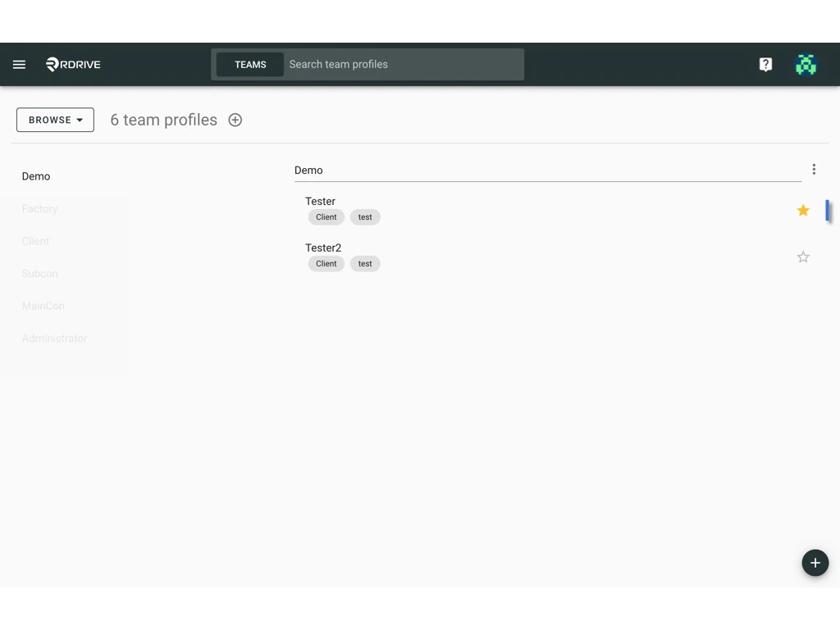This screenshot has width=840, height=630.
Task: Open the navigation hamburger menu
Action: (x=19, y=64)
